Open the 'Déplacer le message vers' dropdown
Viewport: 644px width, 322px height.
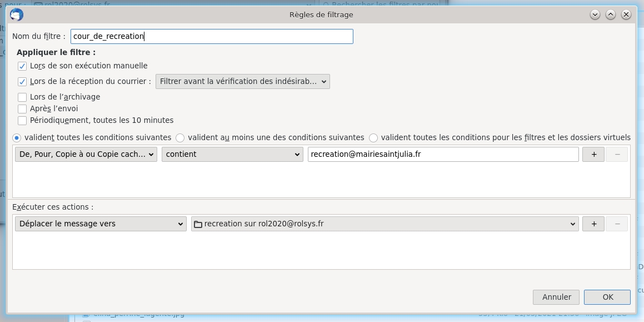pyautogui.click(x=101, y=224)
